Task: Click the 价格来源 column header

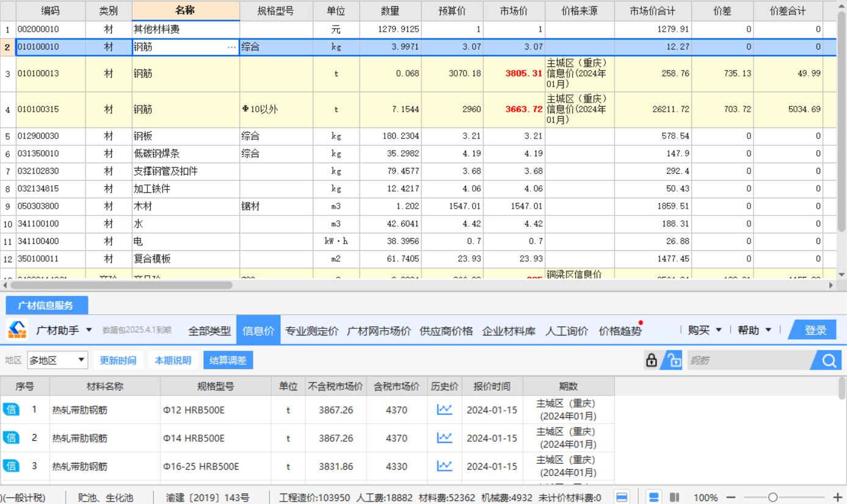Action: tap(580, 11)
